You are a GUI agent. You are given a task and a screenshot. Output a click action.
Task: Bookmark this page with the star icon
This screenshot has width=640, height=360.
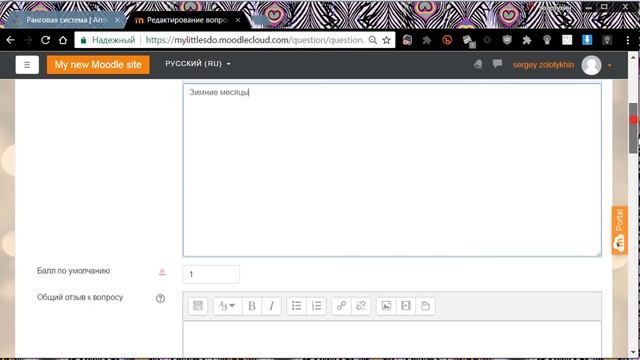(386, 40)
